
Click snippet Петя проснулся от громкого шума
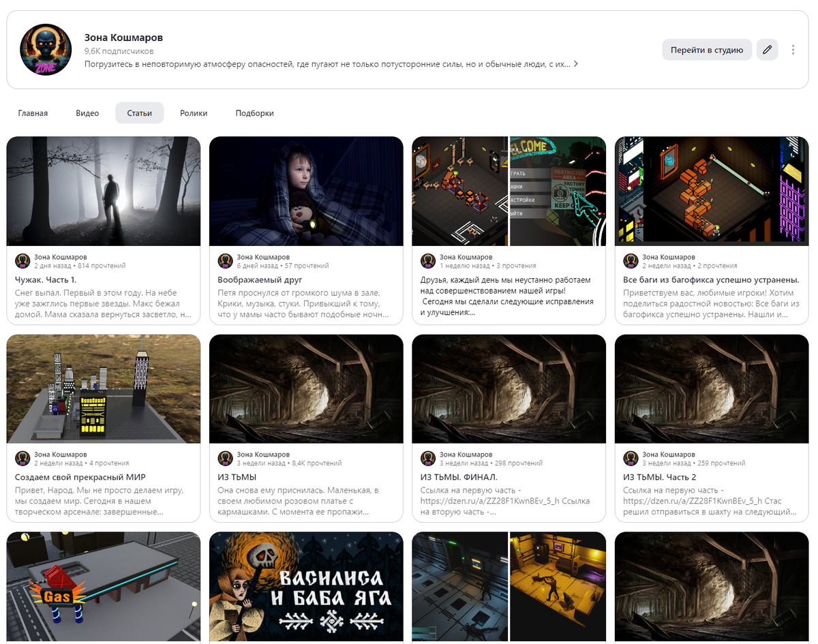click(x=303, y=304)
